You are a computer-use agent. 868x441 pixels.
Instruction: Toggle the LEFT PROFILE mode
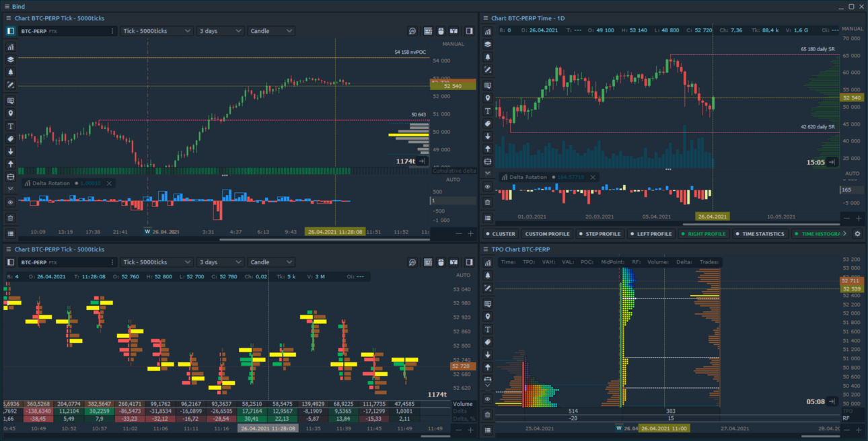pos(651,234)
